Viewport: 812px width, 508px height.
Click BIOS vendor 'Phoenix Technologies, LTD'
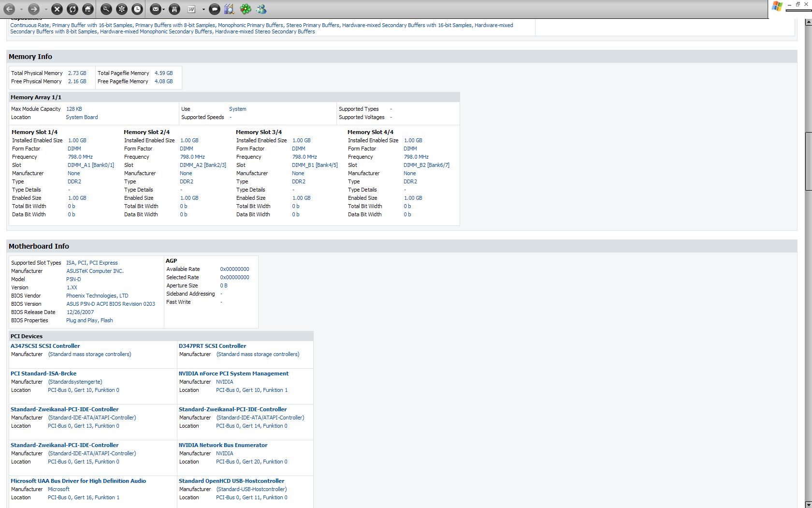(x=97, y=296)
